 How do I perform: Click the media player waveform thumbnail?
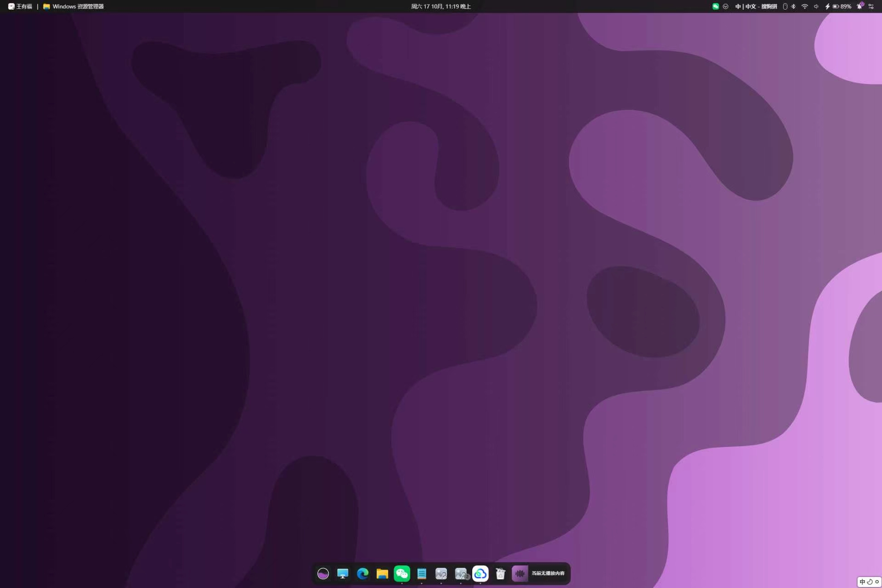point(520,573)
